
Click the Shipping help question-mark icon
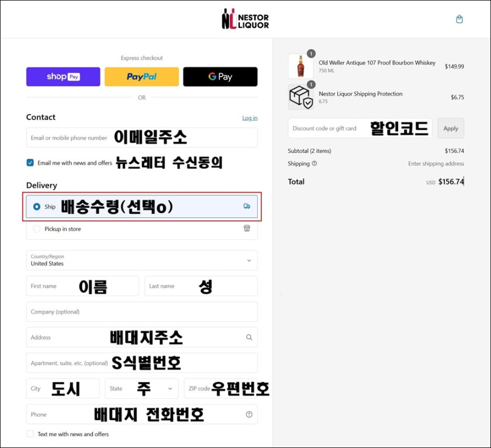coord(314,164)
